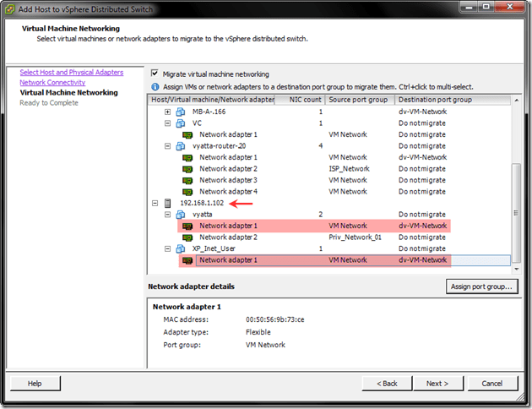Click the XP_Inet_User VM icon

[181, 248]
